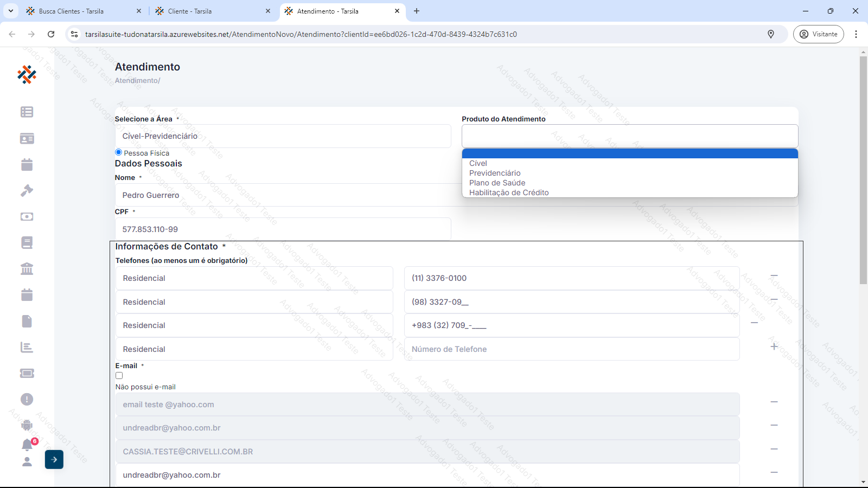
Task: Pick Habilitação de Crédito from dropdown
Action: (x=509, y=192)
